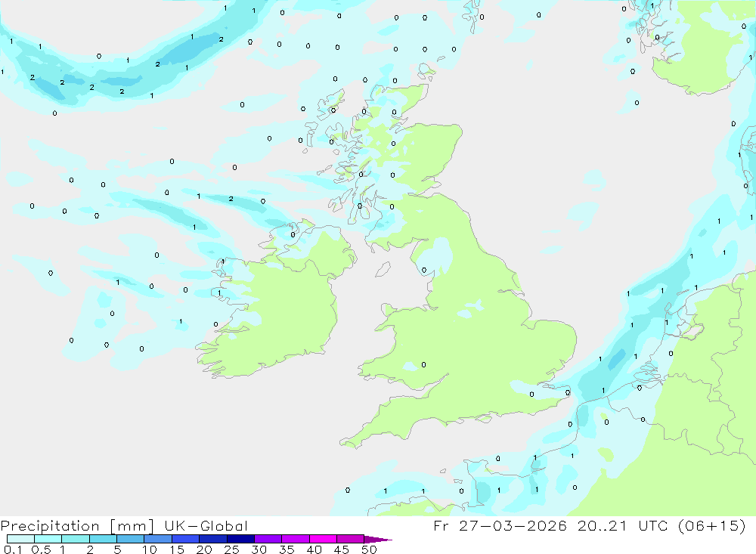The height and width of the screenshot is (554, 756).
Task: Click the '40' legend scale label
Action: click(314, 549)
